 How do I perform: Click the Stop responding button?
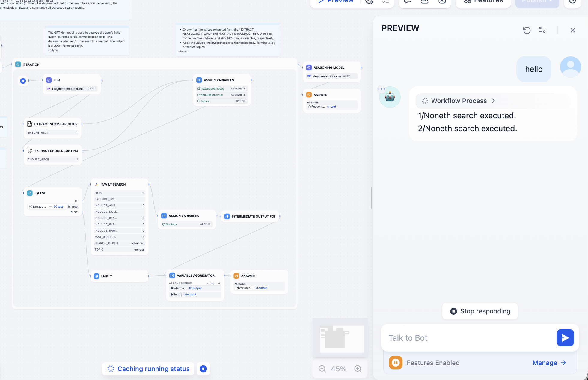click(480, 311)
